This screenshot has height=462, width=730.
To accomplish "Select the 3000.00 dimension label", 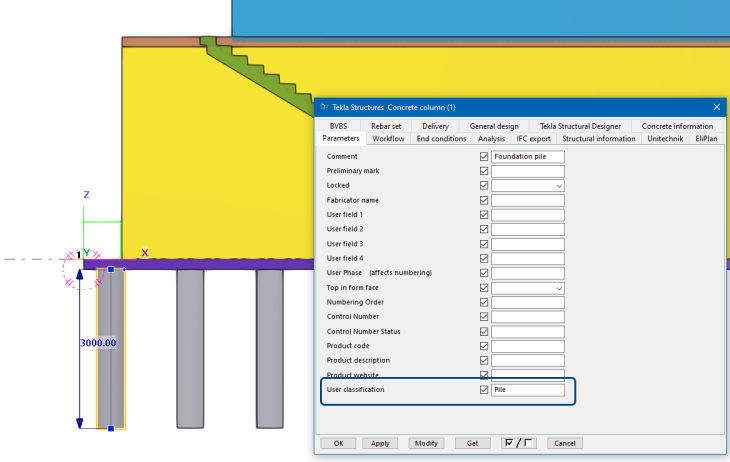I will click(x=98, y=343).
